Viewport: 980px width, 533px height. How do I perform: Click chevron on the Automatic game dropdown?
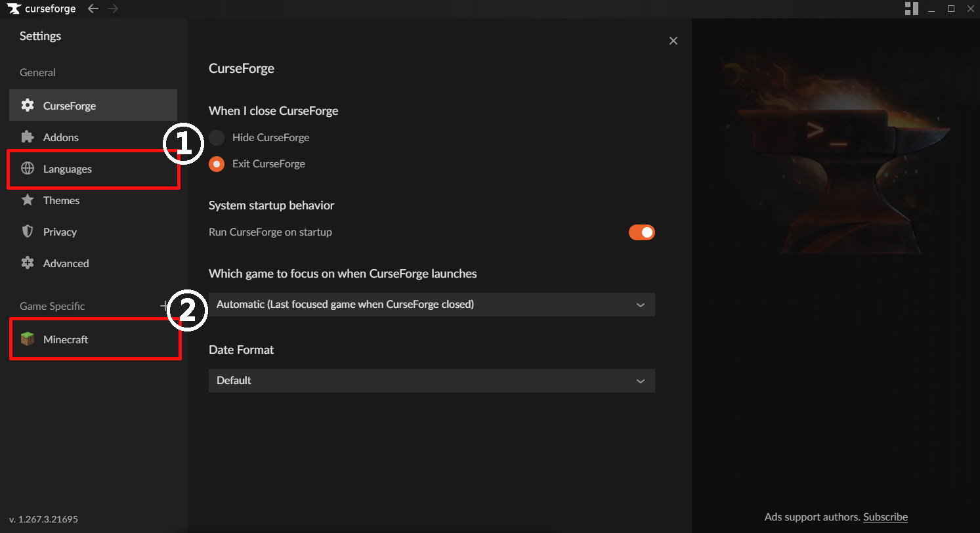[641, 305]
